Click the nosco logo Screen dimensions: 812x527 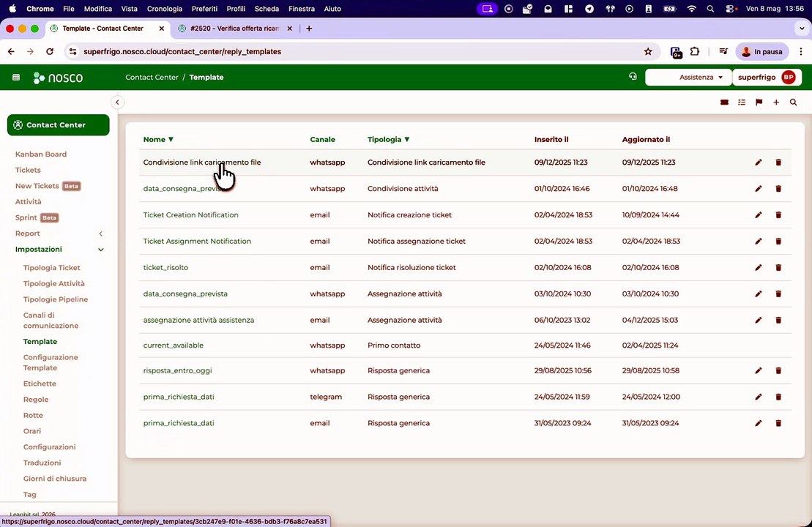click(58, 78)
